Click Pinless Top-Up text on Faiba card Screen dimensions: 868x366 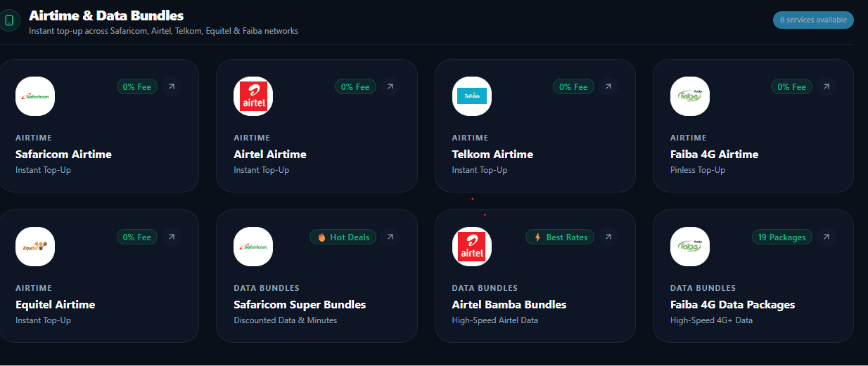[697, 170]
